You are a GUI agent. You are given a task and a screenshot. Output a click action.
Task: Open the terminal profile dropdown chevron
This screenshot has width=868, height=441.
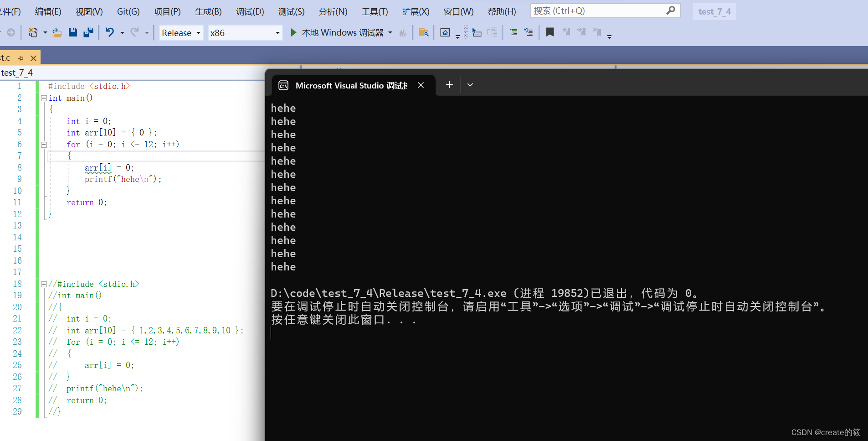tap(470, 85)
